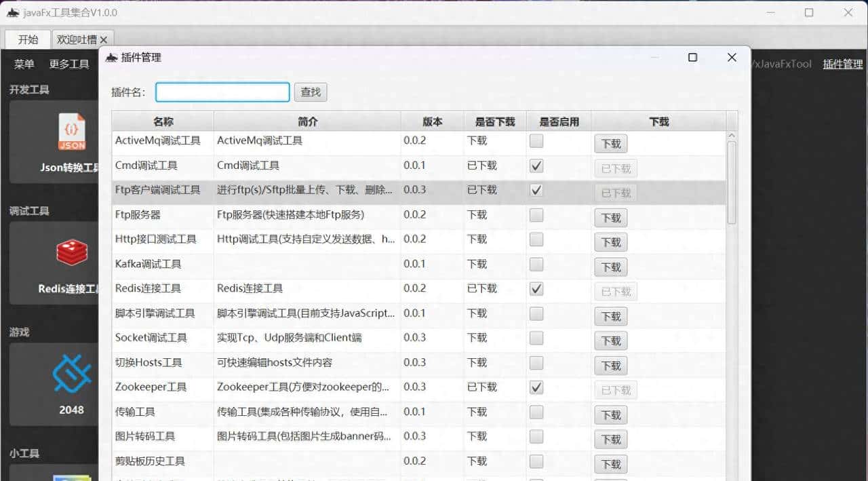Uncheck the enable box for Redis连接工具

click(x=536, y=288)
